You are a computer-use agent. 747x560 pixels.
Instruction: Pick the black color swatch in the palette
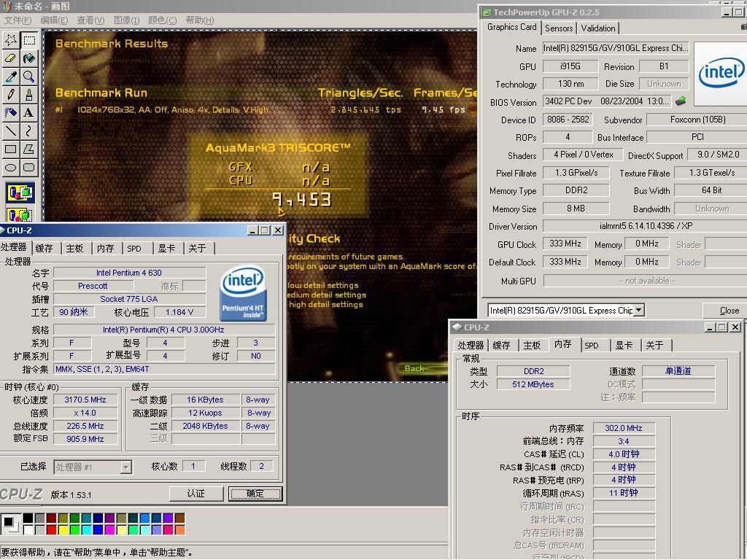(28, 518)
